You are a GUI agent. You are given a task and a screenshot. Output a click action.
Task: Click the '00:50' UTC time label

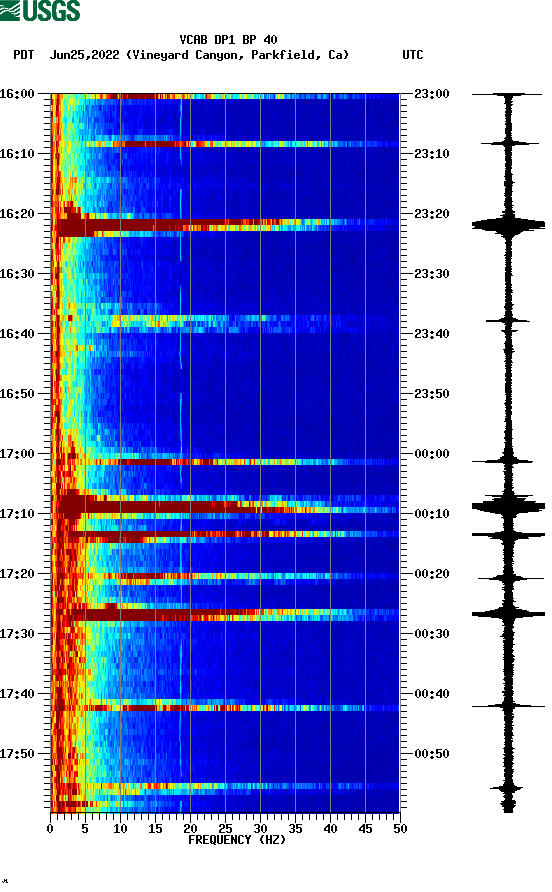click(432, 754)
